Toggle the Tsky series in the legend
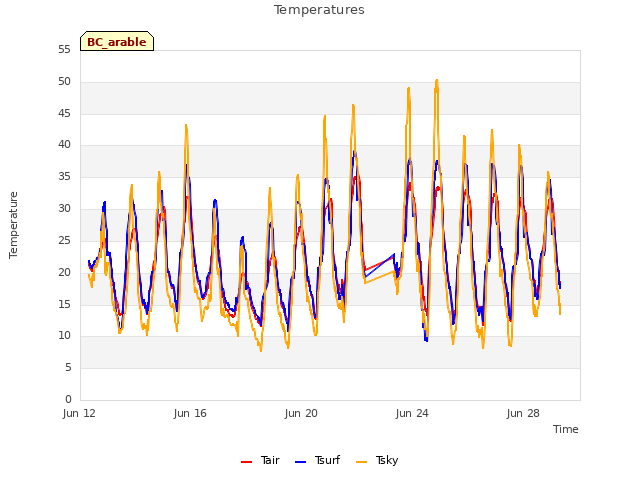The height and width of the screenshot is (480, 640). click(377, 460)
